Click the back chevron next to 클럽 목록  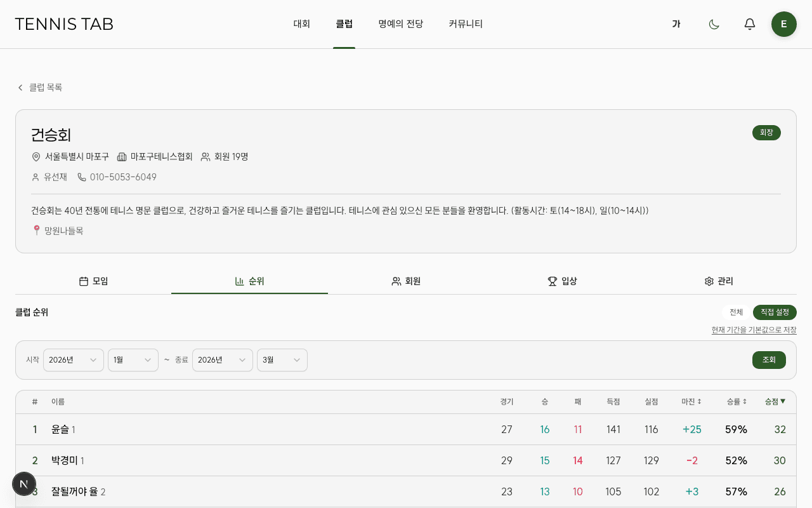[x=20, y=87]
